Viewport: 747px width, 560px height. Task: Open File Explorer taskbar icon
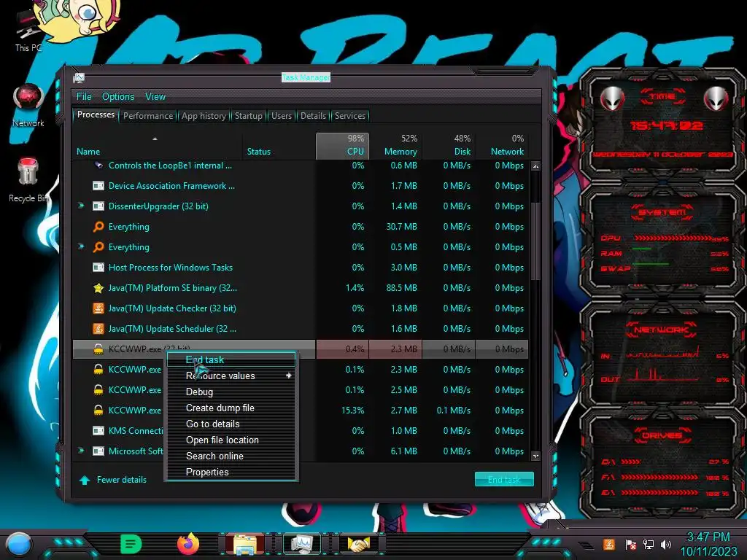click(x=245, y=545)
